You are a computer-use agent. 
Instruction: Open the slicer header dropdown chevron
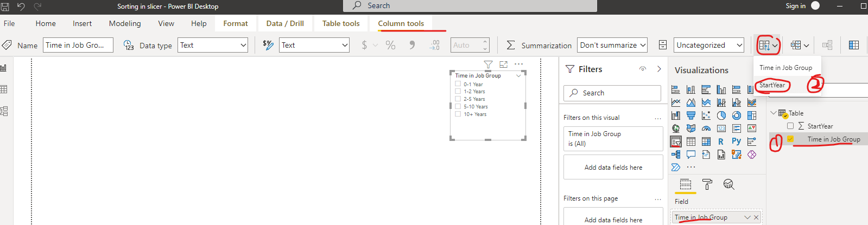[518, 75]
